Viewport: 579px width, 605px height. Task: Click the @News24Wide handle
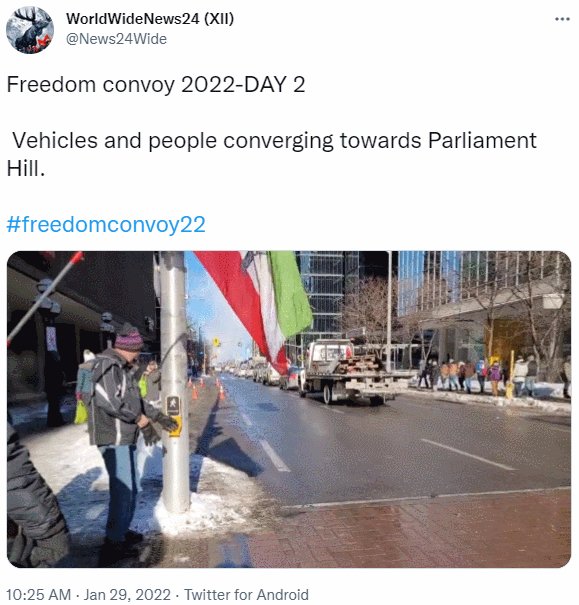[x=116, y=39]
